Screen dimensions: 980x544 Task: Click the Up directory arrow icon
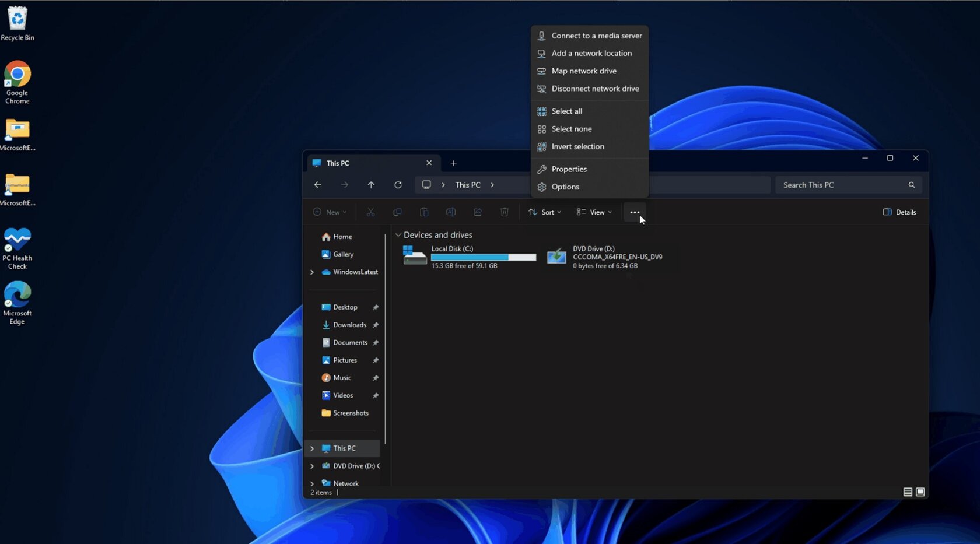coord(371,185)
